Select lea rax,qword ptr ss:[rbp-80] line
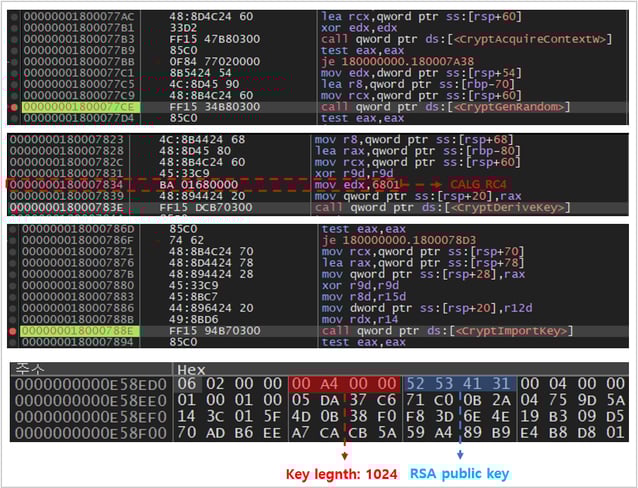This screenshot has height=488, width=638. [x=417, y=151]
